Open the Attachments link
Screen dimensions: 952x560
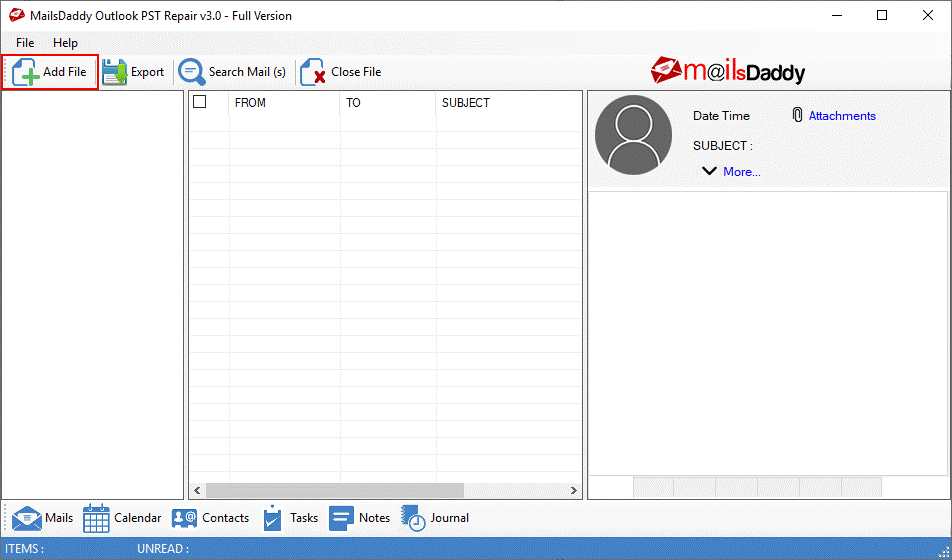pyautogui.click(x=842, y=115)
